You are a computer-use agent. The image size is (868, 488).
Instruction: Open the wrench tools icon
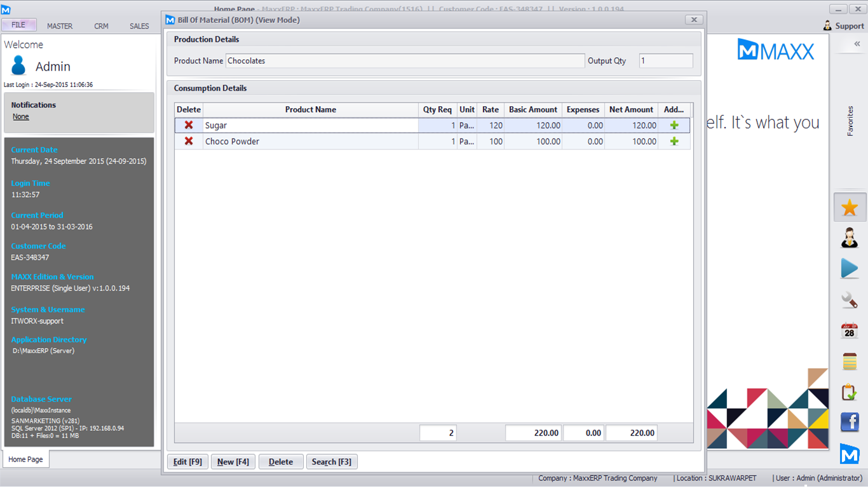850,300
